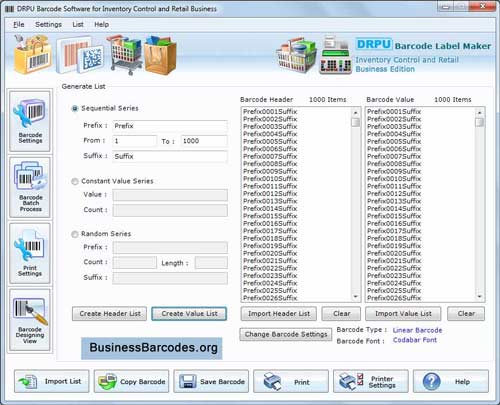Click the Constant Value Series Count field
This screenshot has width=500, height=405.
click(x=170, y=210)
